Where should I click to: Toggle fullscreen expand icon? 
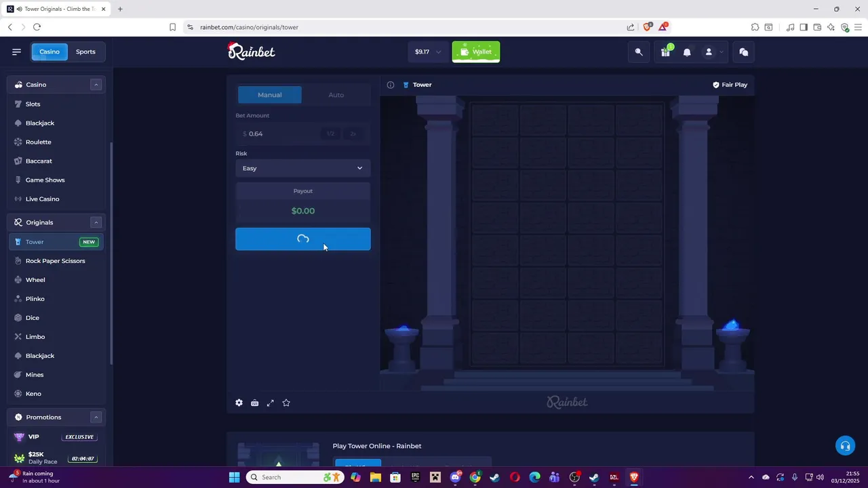270,403
